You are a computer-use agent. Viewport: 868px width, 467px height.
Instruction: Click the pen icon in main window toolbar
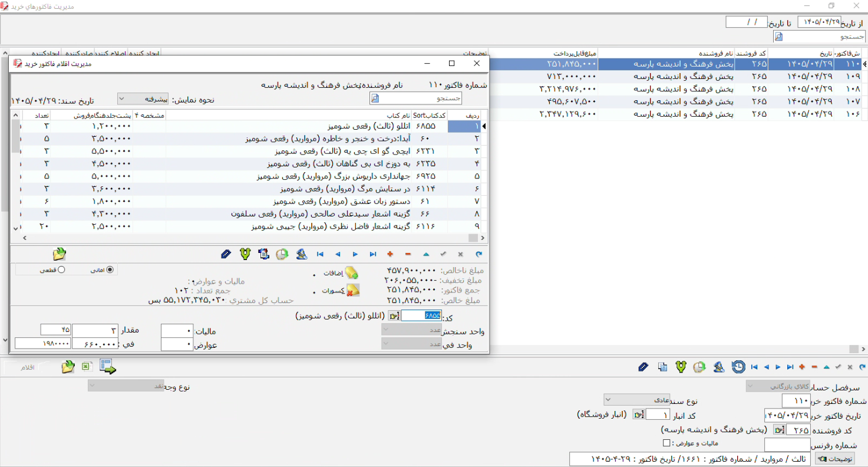pyautogui.click(x=643, y=367)
